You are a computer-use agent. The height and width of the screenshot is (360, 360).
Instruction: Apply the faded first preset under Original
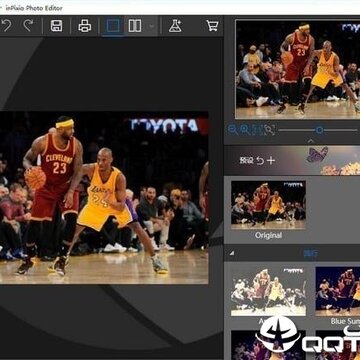click(268, 291)
